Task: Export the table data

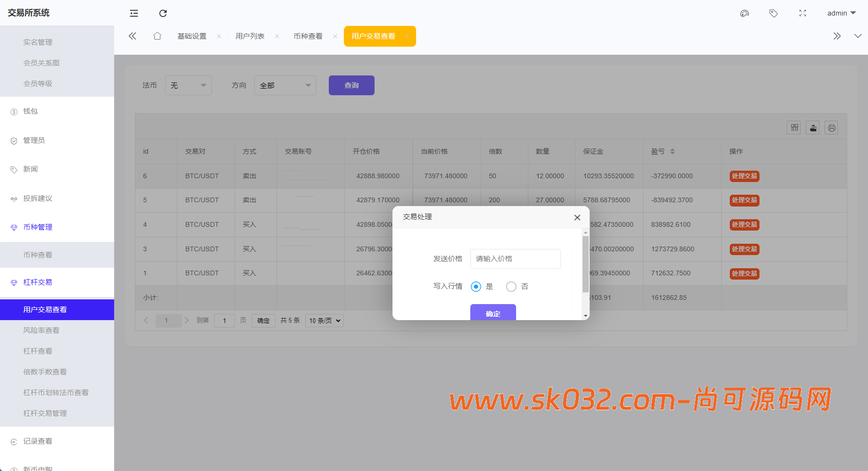Action: (812, 127)
